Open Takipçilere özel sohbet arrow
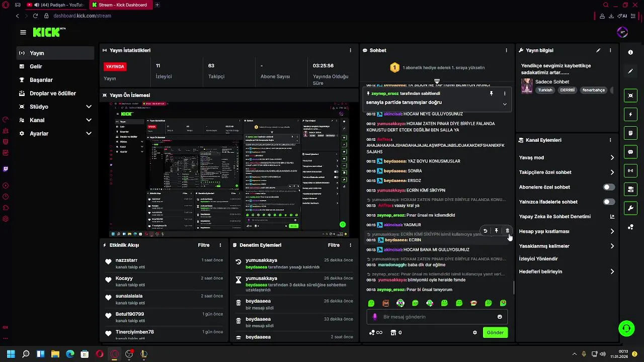The width and height of the screenshot is (644, 362). pos(612,172)
